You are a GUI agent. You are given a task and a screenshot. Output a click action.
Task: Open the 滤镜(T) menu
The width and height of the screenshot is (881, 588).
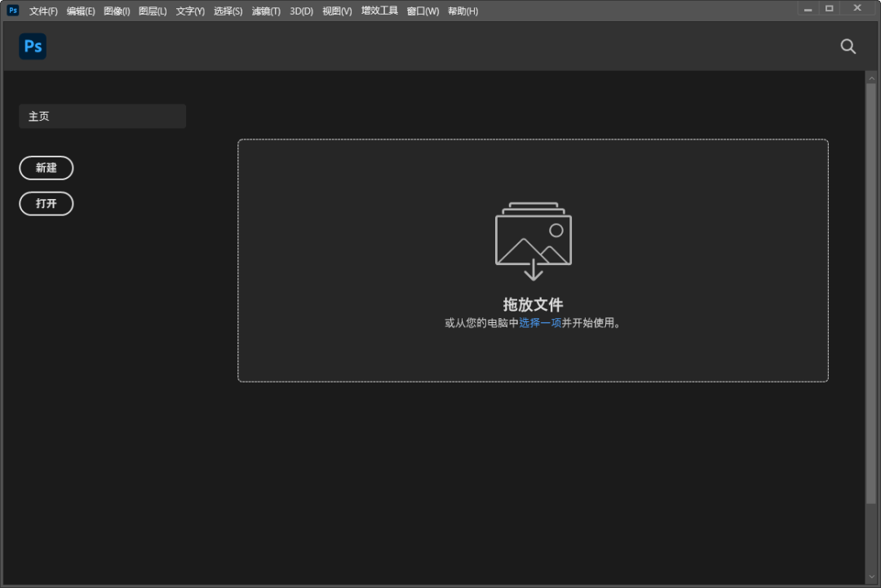(x=266, y=11)
